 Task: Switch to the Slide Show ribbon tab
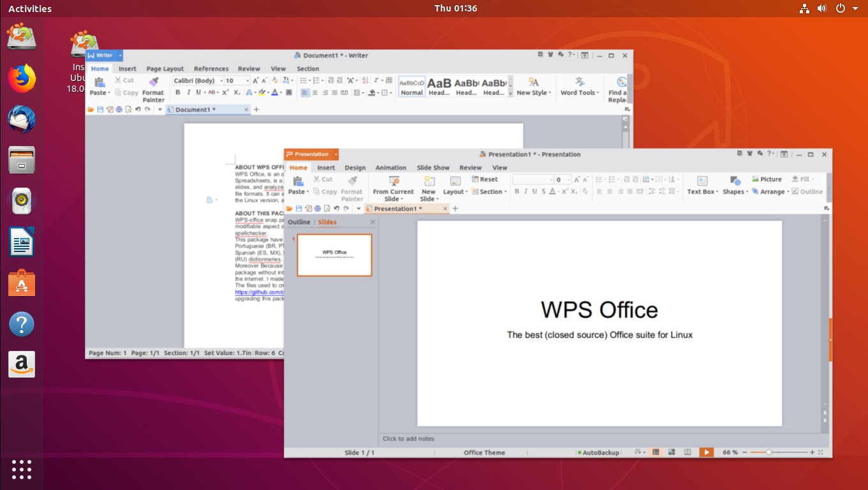(x=433, y=167)
